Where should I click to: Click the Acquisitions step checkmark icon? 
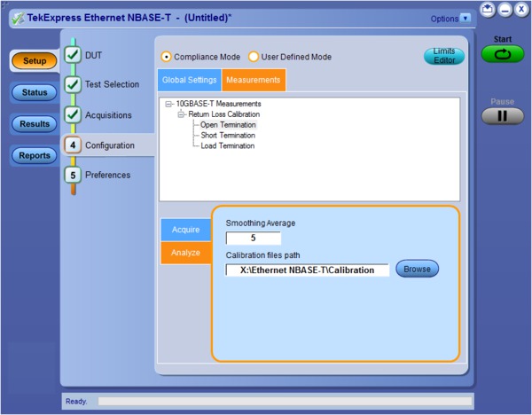click(x=74, y=115)
